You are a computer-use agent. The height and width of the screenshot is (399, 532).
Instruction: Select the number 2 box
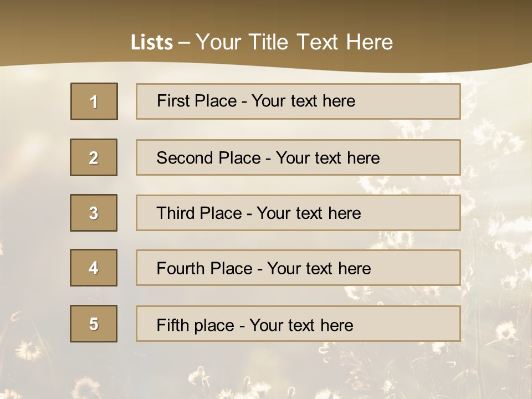point(94,157)
